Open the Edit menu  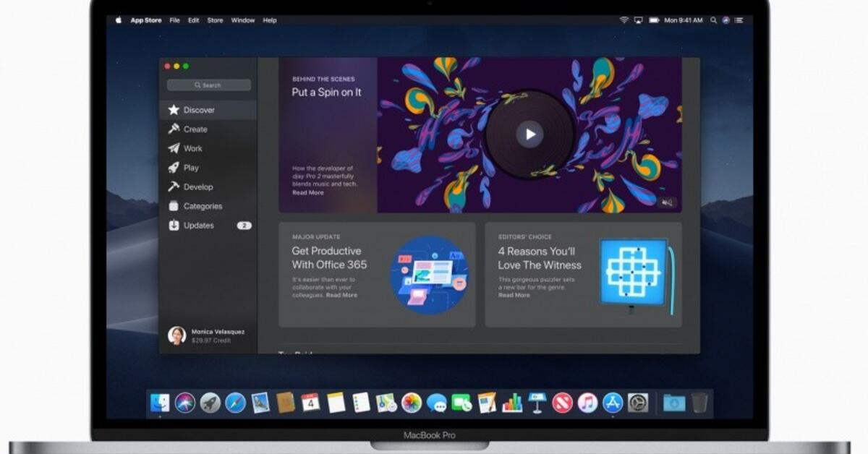coord(194,20)
